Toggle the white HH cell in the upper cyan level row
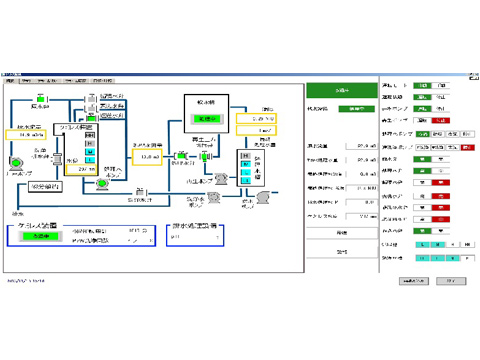The image size is (480, 360). coord(467,245)
